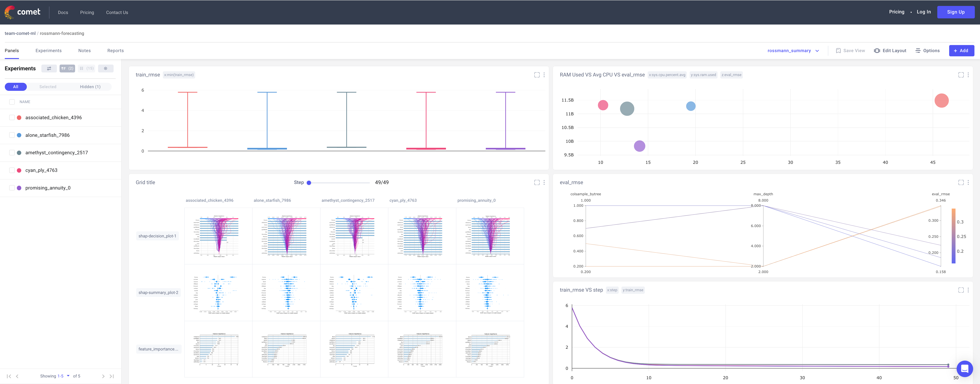Screen dimensions: 980x384
Task: Select the Reports tab
Action: (x=115, y=51)
